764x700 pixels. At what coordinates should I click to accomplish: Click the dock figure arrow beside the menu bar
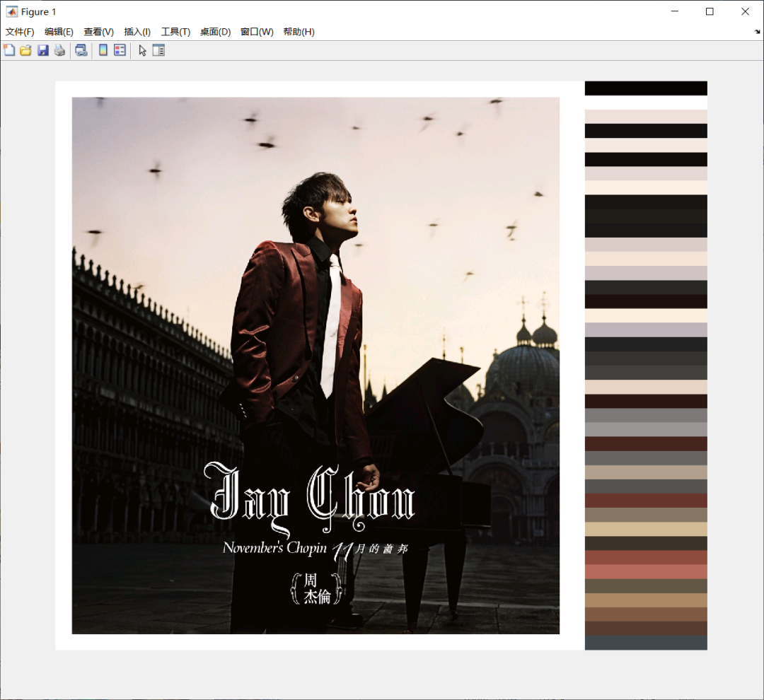tap(757, 32)
